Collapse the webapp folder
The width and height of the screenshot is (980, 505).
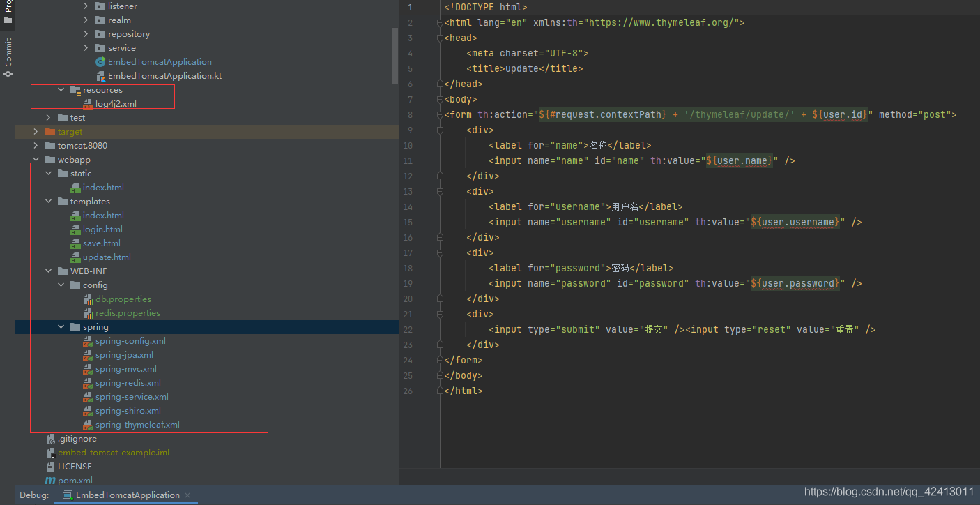click(x=36, y=160)
